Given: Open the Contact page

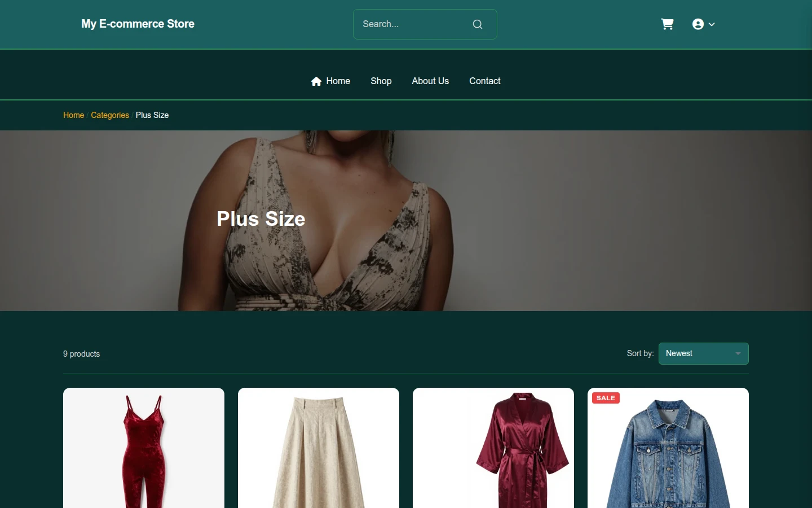Looking at the screenshot, I should 485,81.
